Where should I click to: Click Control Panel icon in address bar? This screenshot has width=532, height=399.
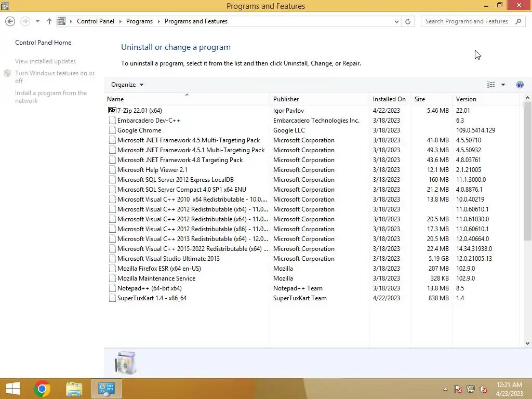(61, 21)
